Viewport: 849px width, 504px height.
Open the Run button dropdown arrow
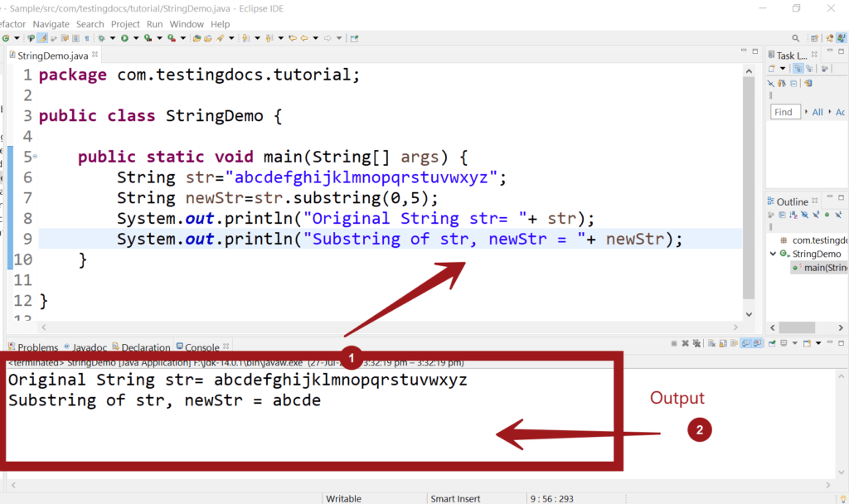[x=135, y=37]
